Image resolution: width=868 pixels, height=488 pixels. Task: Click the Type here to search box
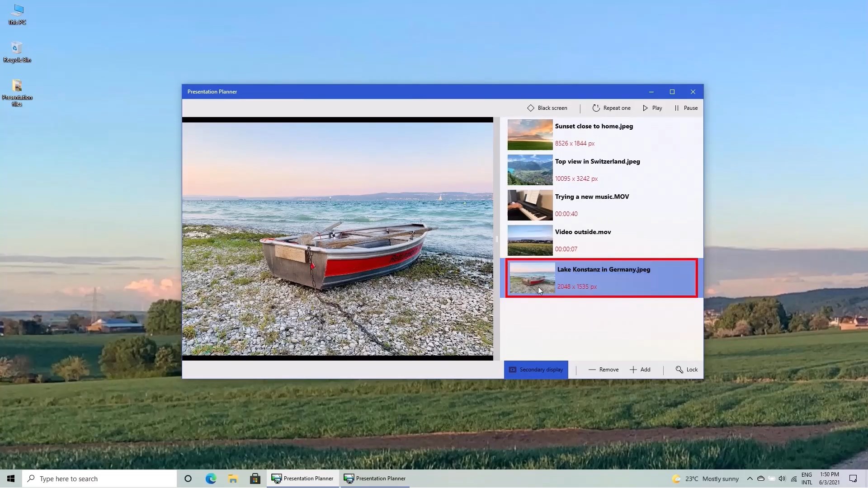click(x=99, y=479)
